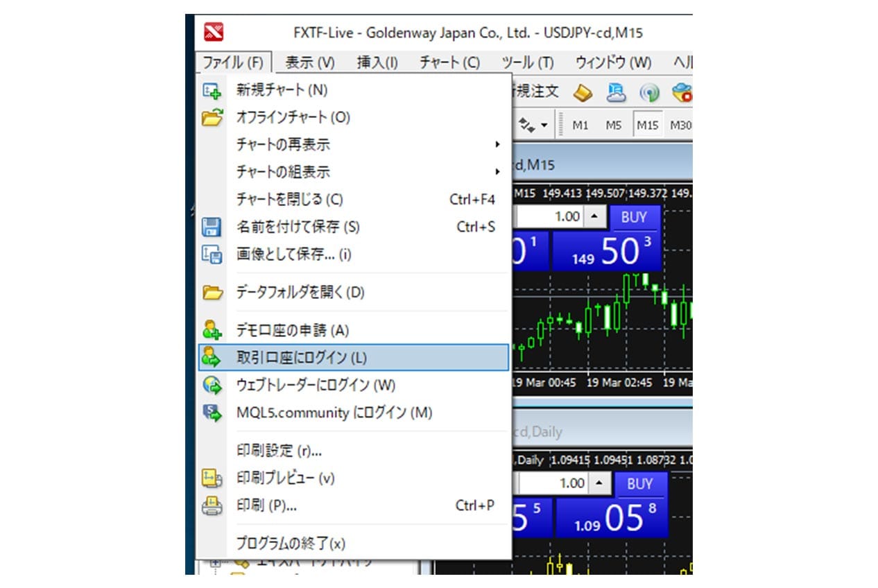Click the 1.09 05 buy price panel
878x588 pixels.
[612, 518]
